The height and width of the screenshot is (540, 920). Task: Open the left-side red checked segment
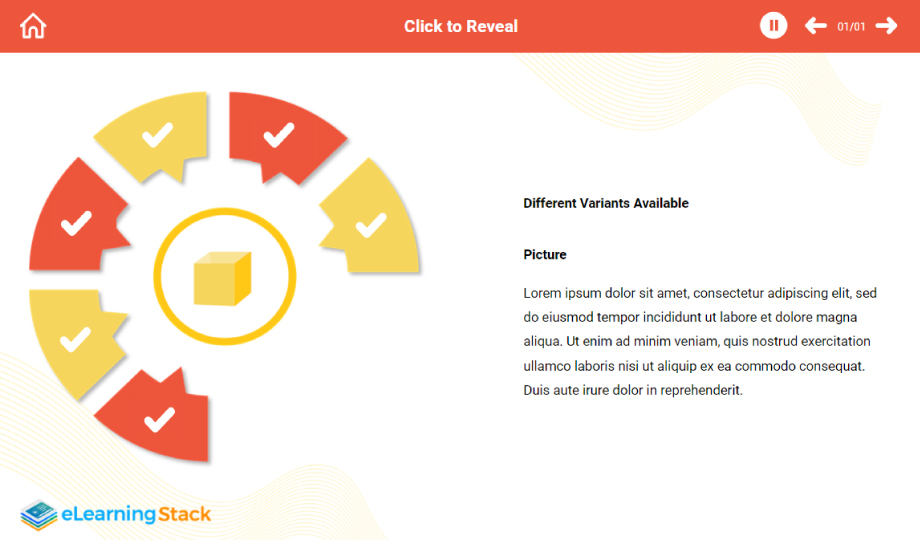[76, 224]
